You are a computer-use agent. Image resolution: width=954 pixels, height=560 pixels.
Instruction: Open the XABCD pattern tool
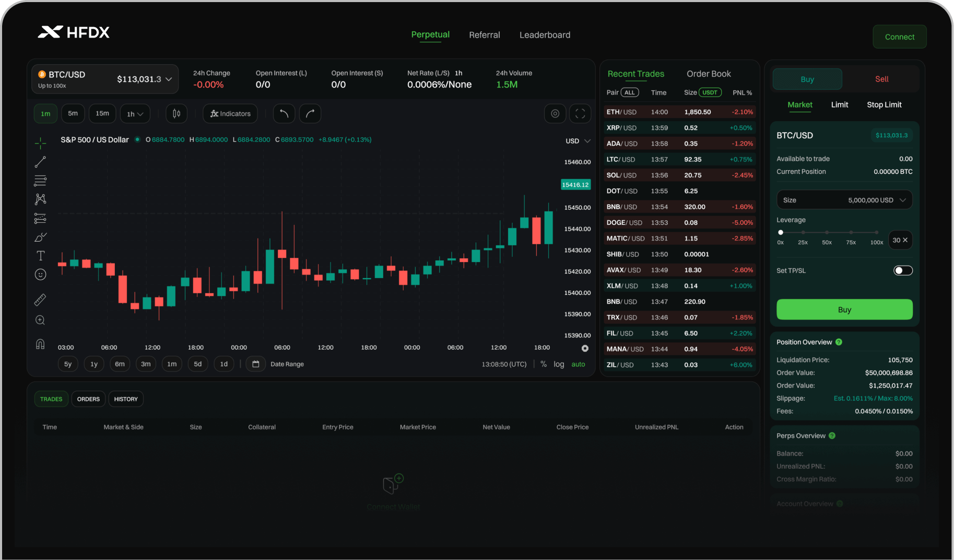point(40,199)
